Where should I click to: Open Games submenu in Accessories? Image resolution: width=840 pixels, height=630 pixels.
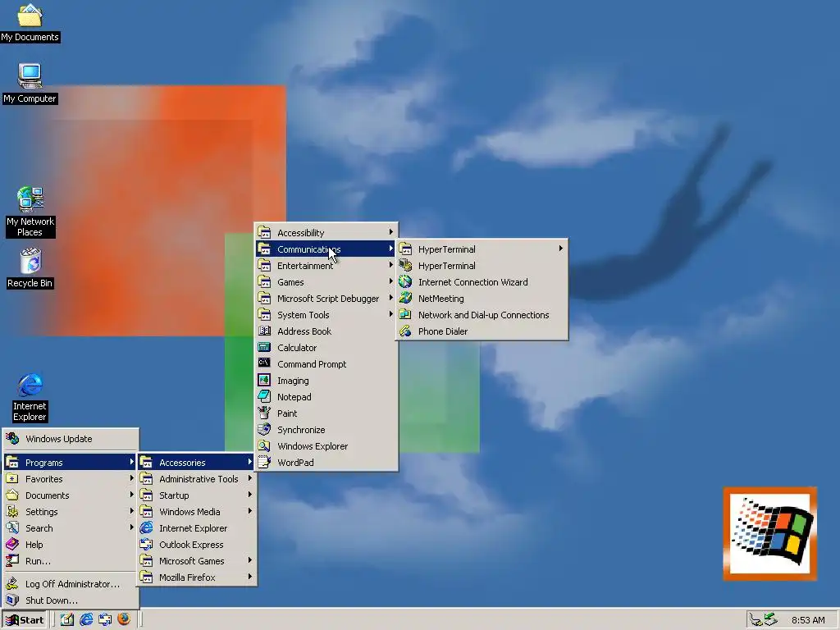(x=326, y=282)
